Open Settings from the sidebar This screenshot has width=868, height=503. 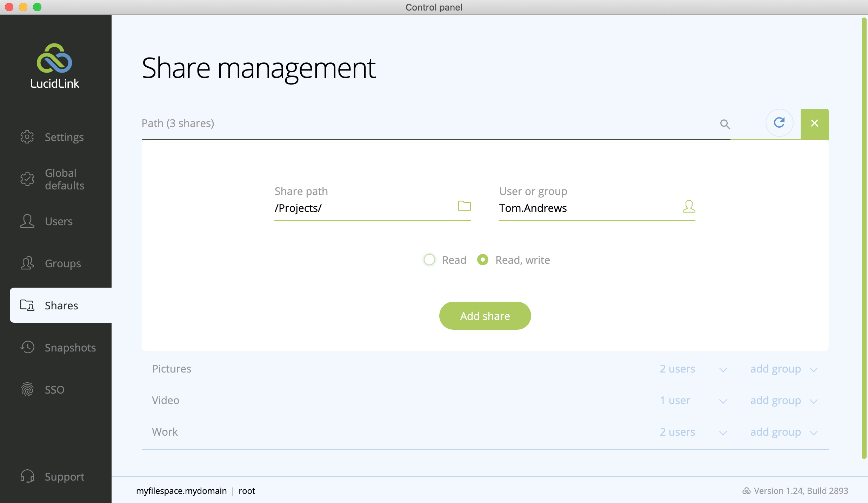27,137
